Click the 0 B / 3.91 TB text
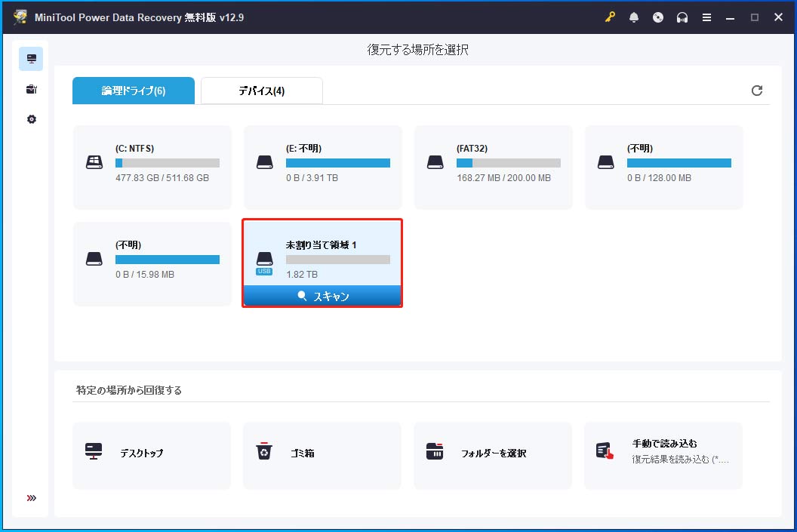The image size is (797, 532). coord(312,178)
